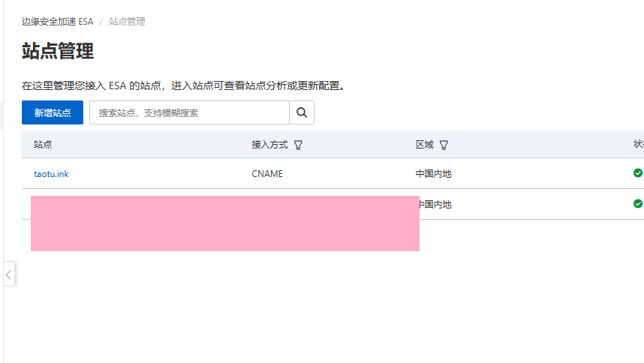Image resolution: width=644 pixels, height=363 pixels.
Task: Go to 边缘安全加速 ESA breadcrumb
Action: click(x=57, y=22)
